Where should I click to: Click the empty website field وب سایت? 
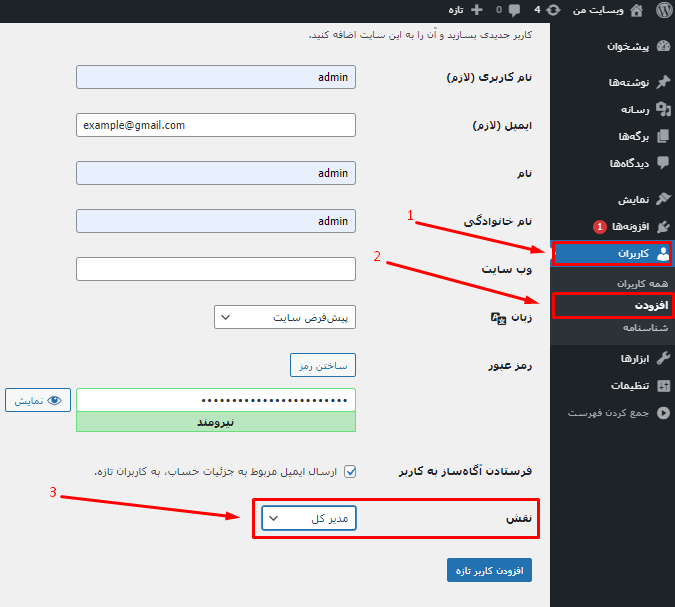(x=216, y=269)
